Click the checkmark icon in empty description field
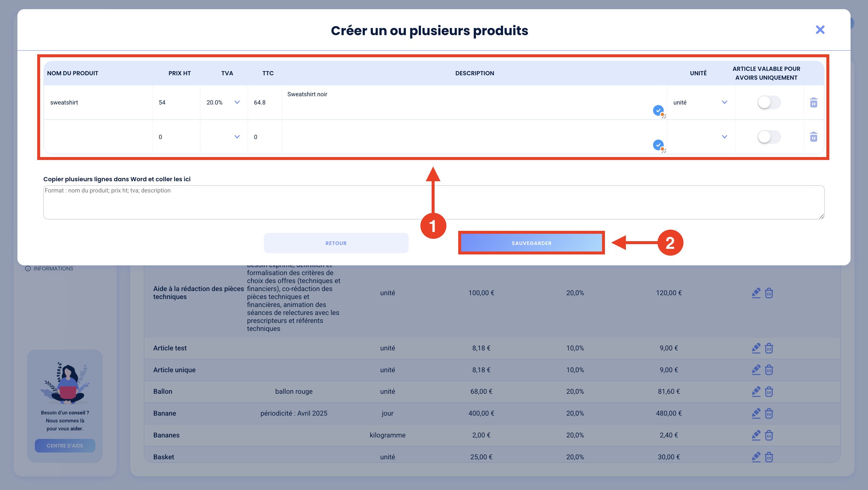This screenshot has width=868, height=490. coord(658,145)
